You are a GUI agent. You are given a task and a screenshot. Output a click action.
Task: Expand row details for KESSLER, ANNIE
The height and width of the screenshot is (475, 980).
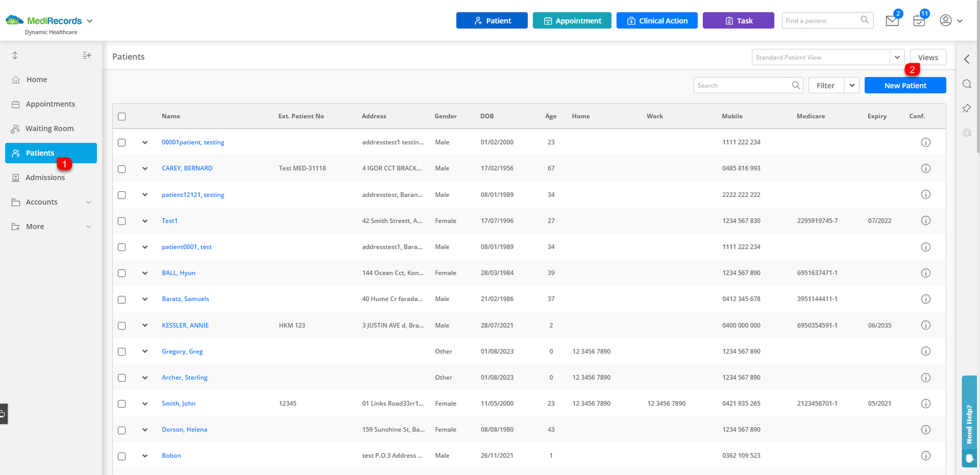click(145, 325)
